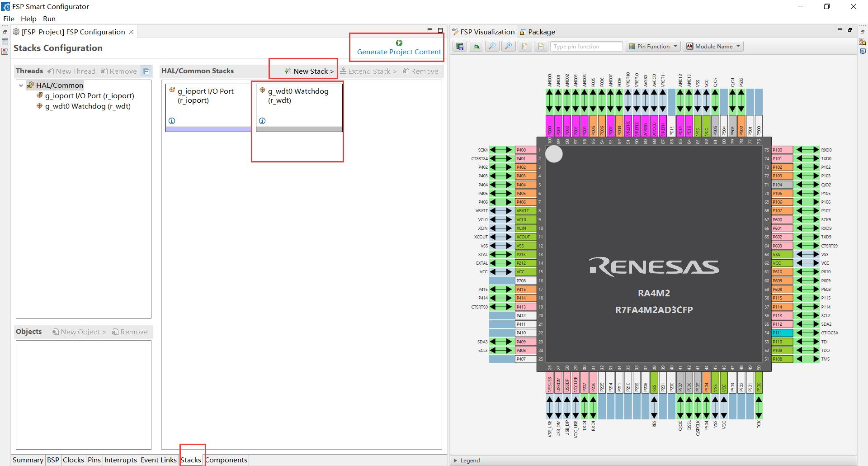The image size is (868, 466).
Task: Select g_wdt0 Watchdog tree item
Action: [x=84, y=106]
